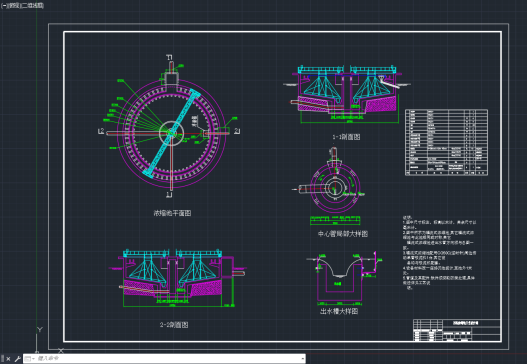This screenshot has height=364, width=527.
Task: Select the notes paragraph beginning 说明
Action: click(x=439, y=253)
